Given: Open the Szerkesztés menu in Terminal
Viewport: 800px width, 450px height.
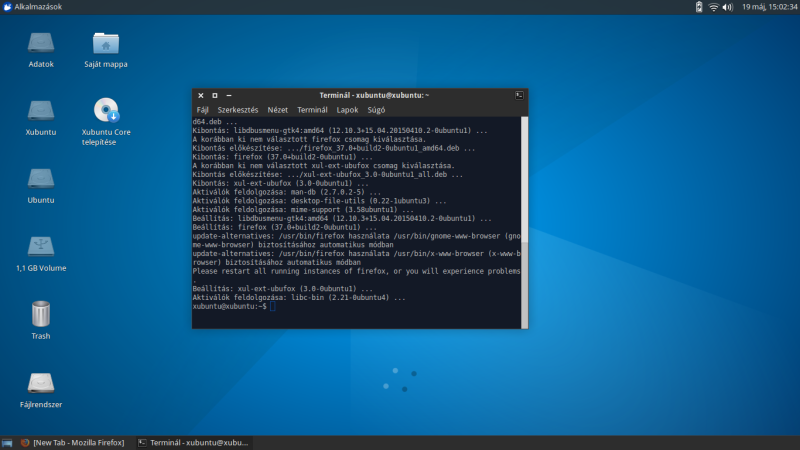Looking at the screenshot, I should tap(238, 110).
